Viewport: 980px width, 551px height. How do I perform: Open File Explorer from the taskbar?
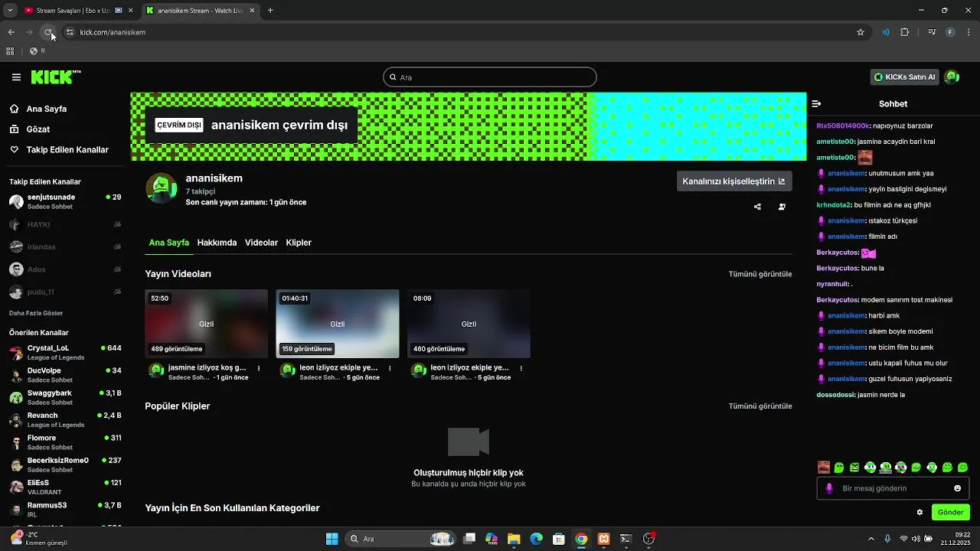pyautogui.click(x=514, y=539)
